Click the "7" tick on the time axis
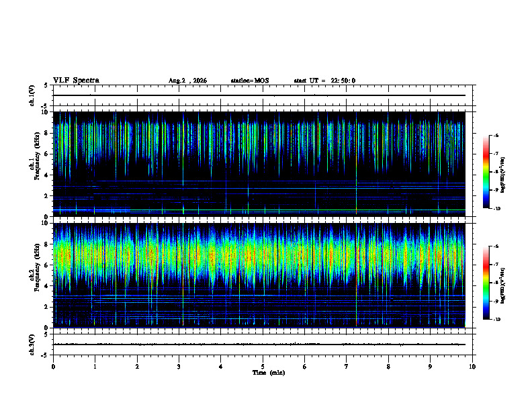The width and height of the screenshot is (532, 411). (347, 367)
